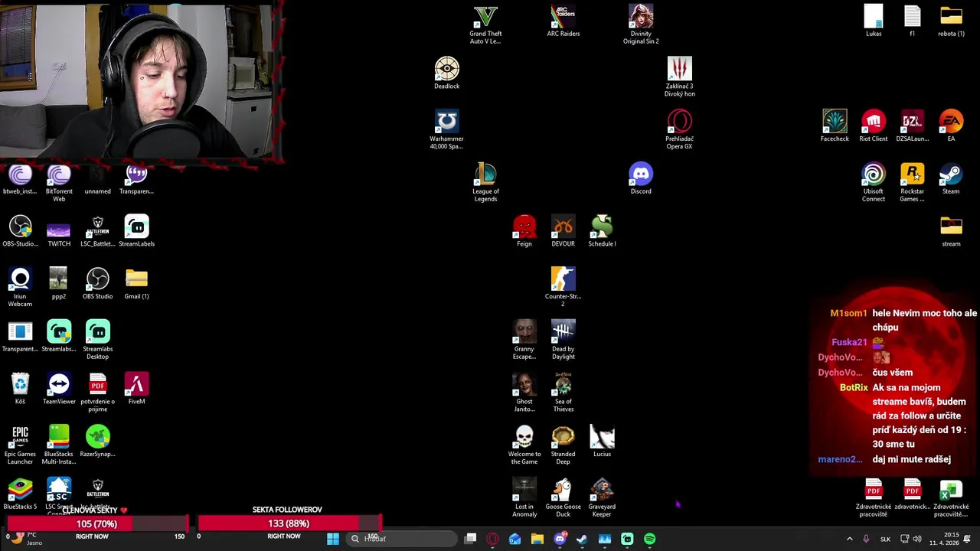The height and width of the screenshot is (551, 980).
Task: Select the Feign game icon
Action: click(x=524, y=231)
